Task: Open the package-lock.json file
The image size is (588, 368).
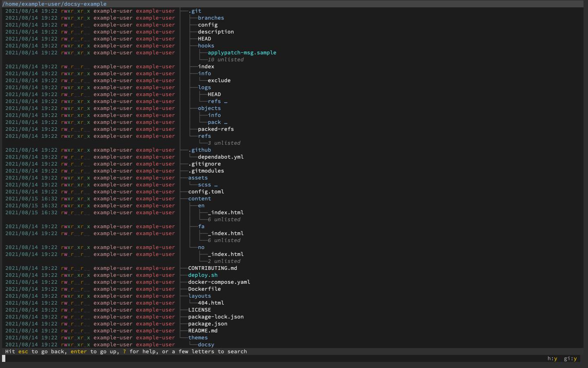Action: click(216, 316)
